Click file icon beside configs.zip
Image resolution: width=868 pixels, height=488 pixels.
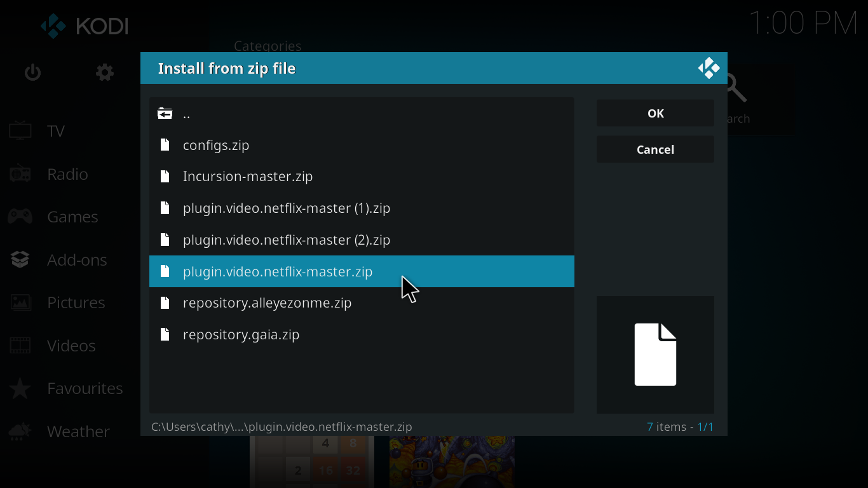pyautogui.click(x=165, y=145)
